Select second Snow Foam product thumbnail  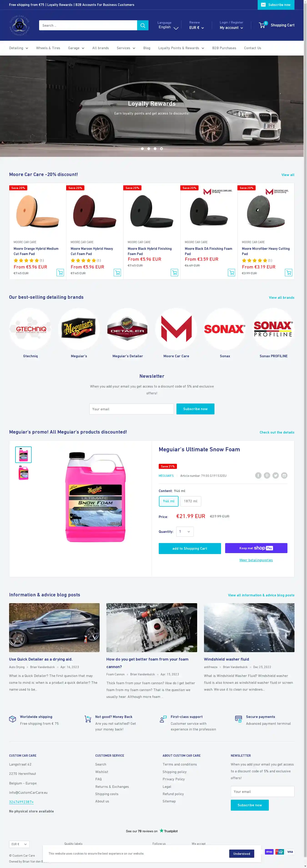click(x=23, y=473)
